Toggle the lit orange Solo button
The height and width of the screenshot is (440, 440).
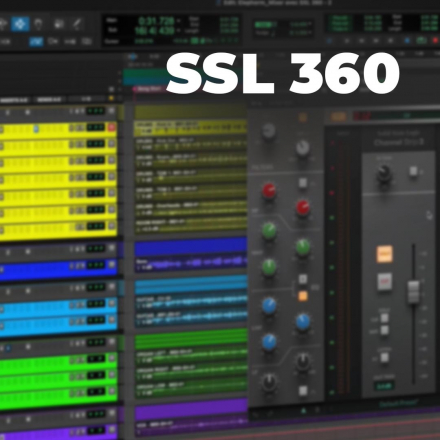coord(384,254)
